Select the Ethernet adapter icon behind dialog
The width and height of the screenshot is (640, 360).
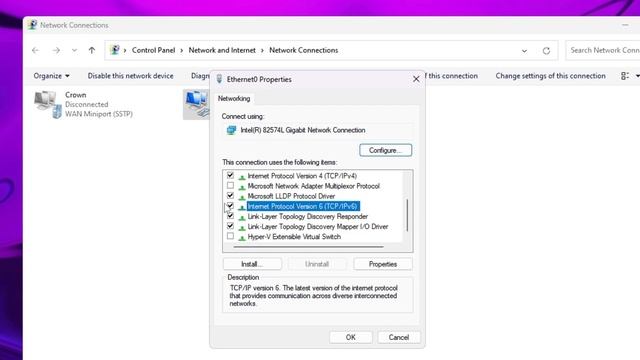tap(197, 104)
